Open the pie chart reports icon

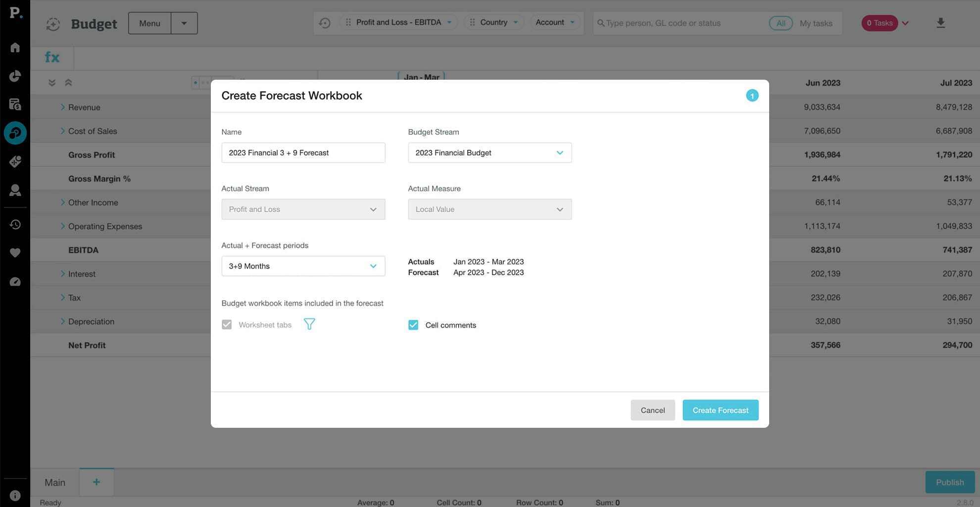[15, 76]
